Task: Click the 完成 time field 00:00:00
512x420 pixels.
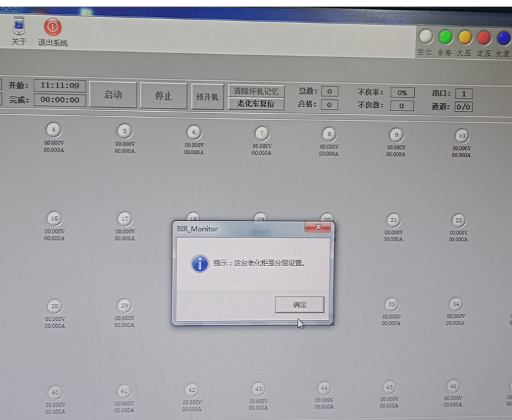Action: [60, 100]
